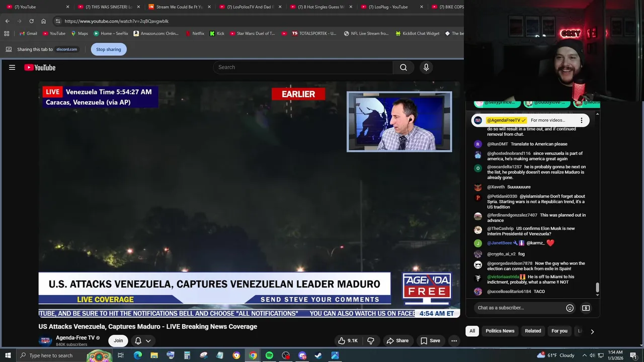Open emoji picker in live chat
Image resolution: width=644 pixels, height=362 pixels.
click(570, 308)
